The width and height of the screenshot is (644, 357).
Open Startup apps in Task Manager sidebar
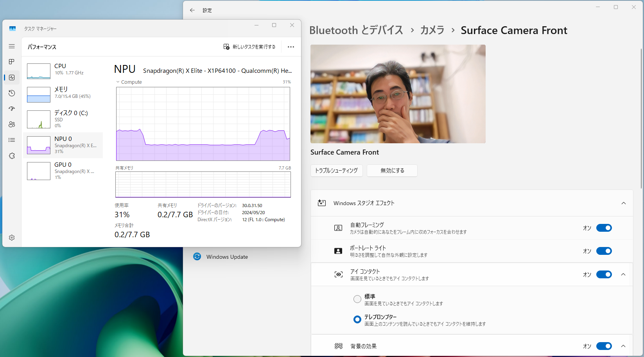(11, 109)
